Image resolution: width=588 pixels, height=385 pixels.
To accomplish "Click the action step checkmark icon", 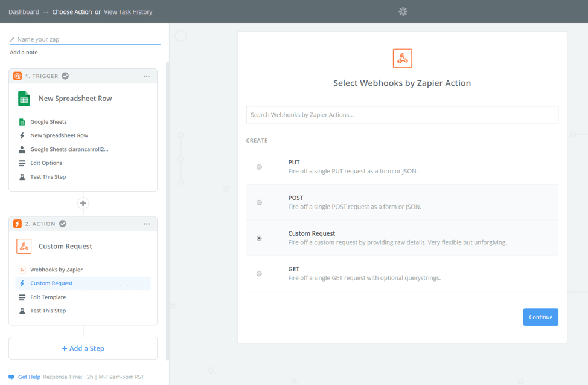I will [x=63, y=224].
